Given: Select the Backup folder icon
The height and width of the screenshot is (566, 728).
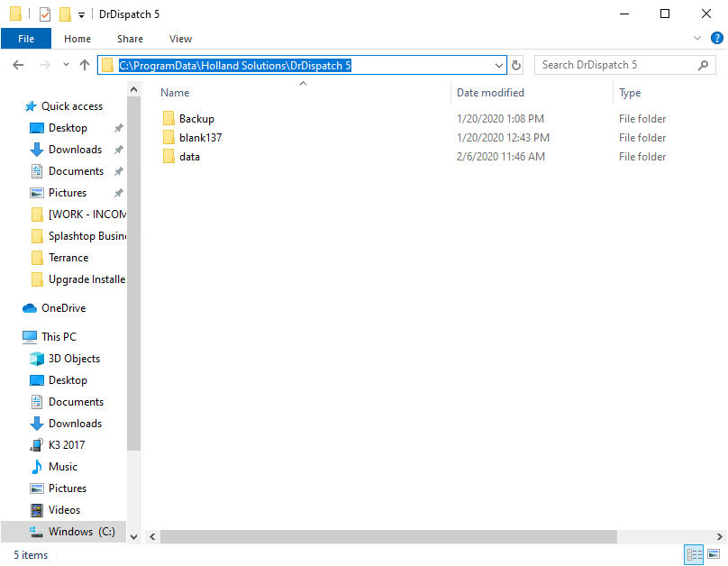Looking at the screenshot, I should (168, 118).
